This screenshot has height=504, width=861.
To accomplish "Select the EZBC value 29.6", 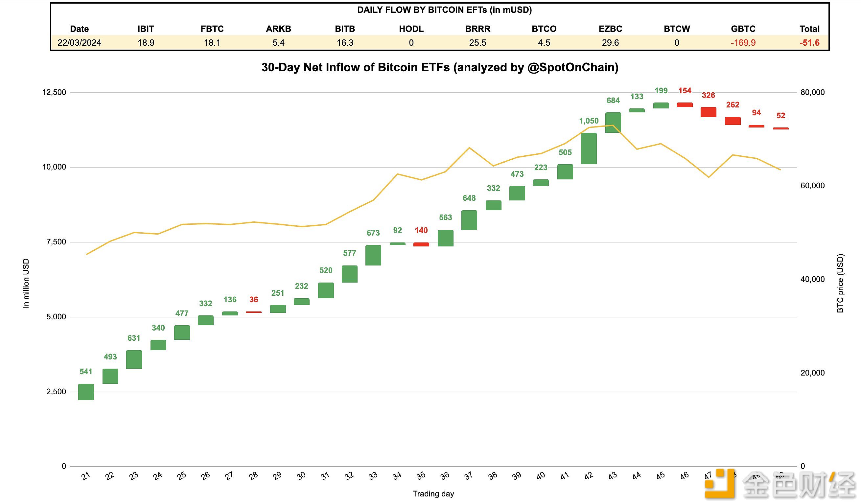I will tap(610, 43).
